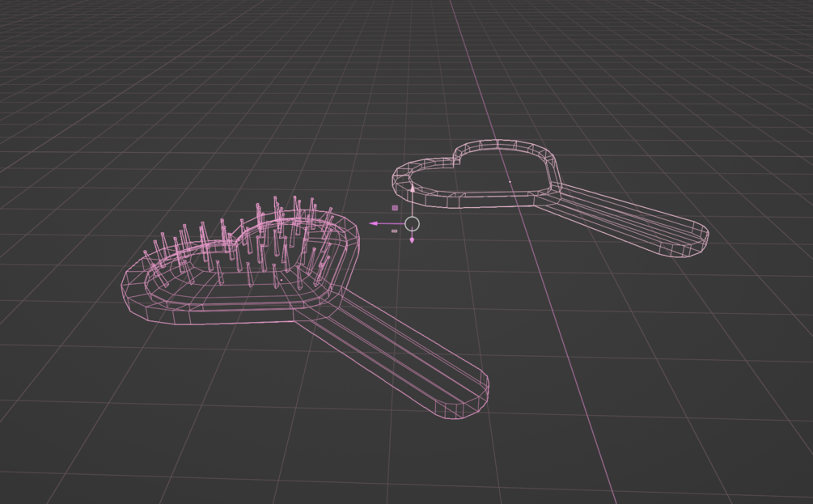Click the downward arrow of the move gizmo
Image resolution: width=813 pixels, height=504 pixels.
click(x=413, y=240)
